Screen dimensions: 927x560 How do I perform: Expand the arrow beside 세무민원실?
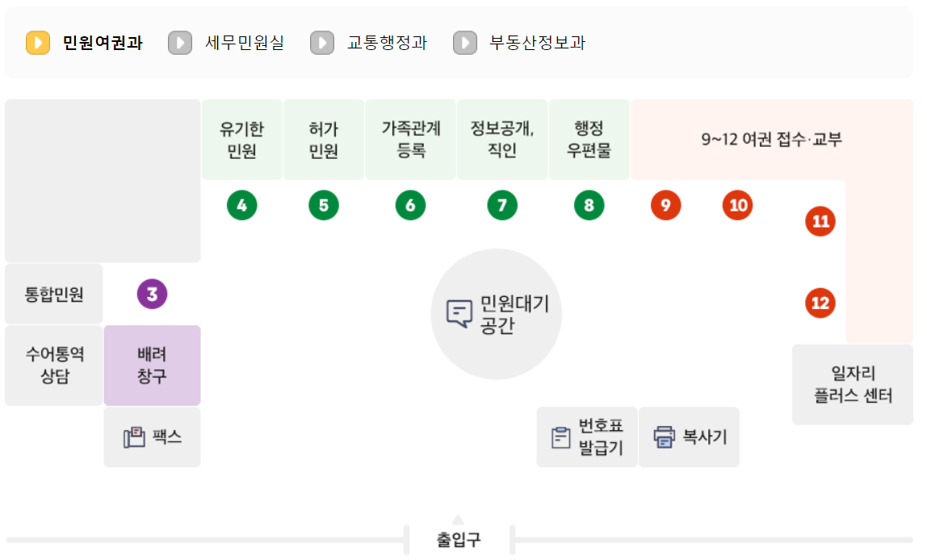(x=178, y=43)
